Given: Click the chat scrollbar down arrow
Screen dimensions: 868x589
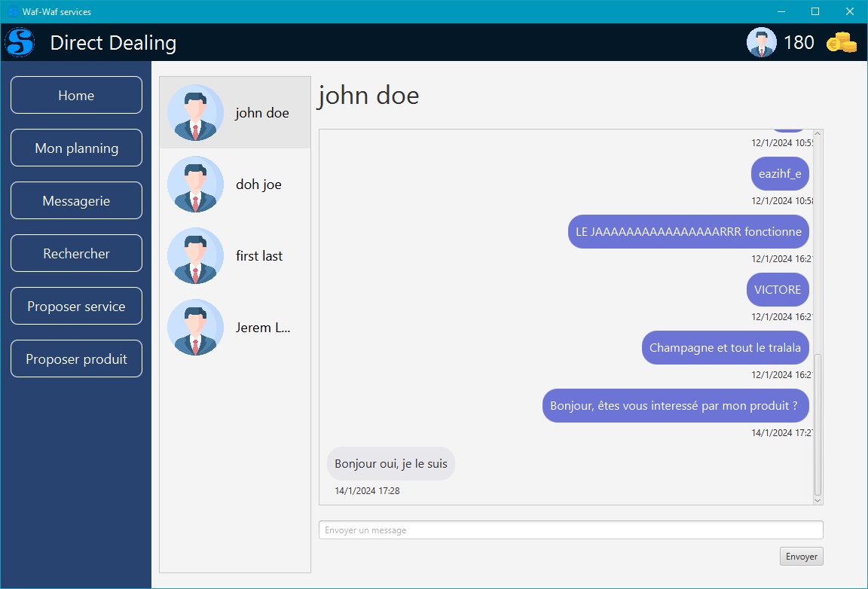Looking at the screenshot, I should [x=818, y=499].
